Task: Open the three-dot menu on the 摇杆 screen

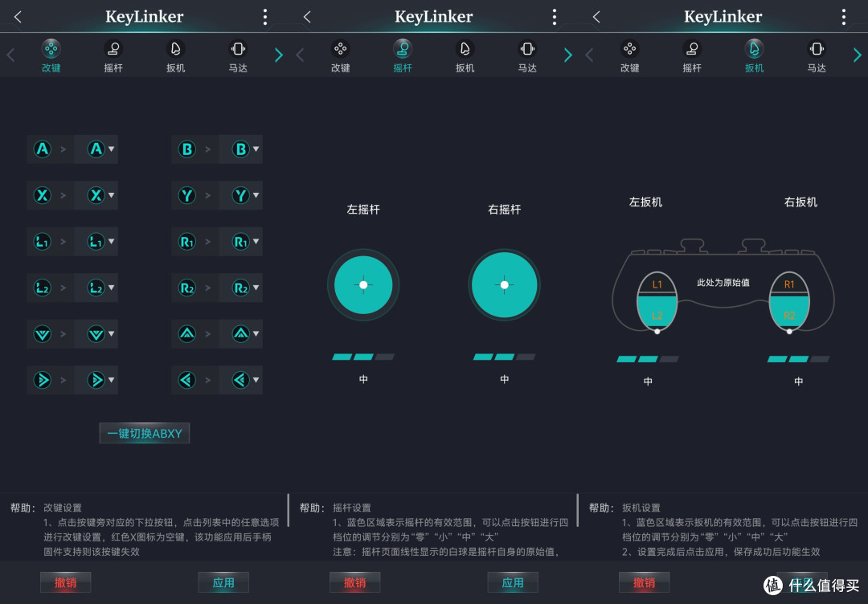Action: coord(554,17)
